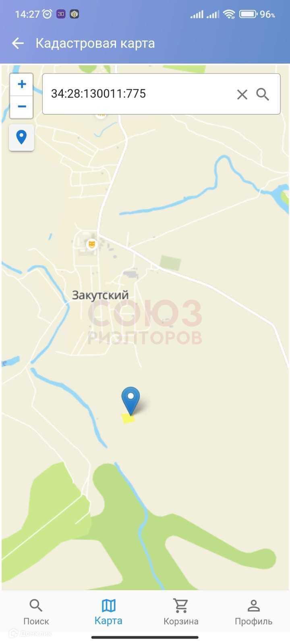Select the blue map marker pin
This screenshot has height=644, width=290.
click(130, 400)
